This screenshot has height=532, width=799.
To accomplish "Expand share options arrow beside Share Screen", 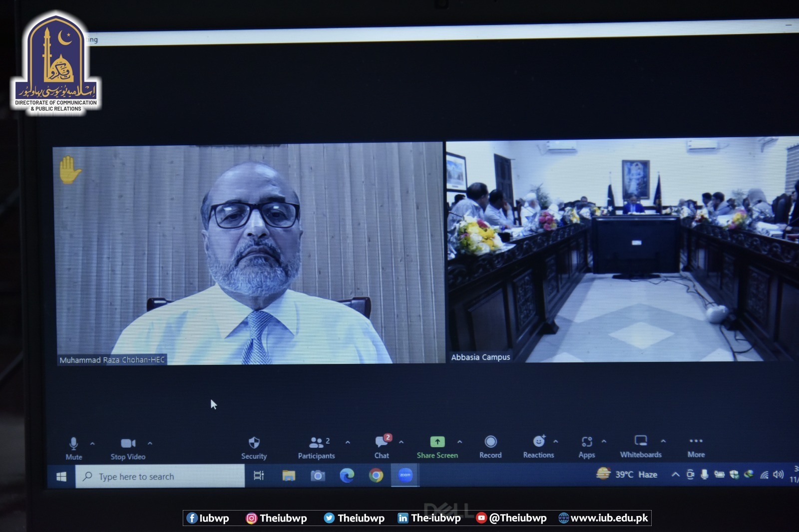I will [x=459, y=442].
